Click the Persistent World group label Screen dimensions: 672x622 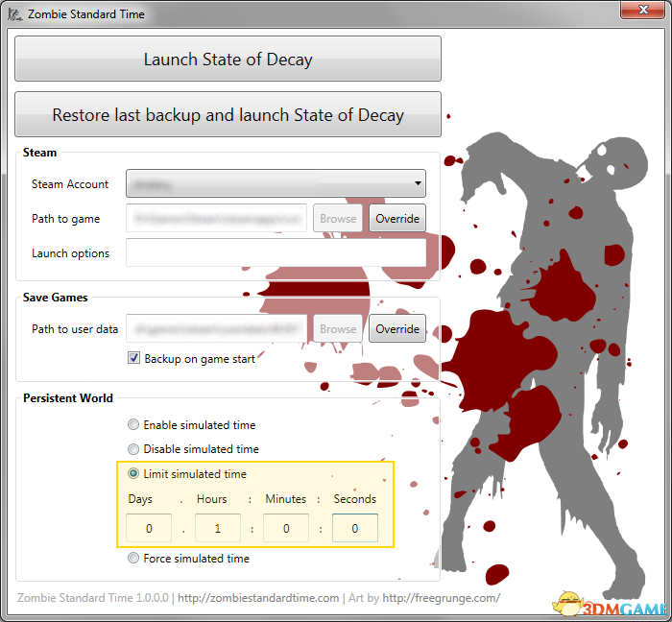pos(68,398)
